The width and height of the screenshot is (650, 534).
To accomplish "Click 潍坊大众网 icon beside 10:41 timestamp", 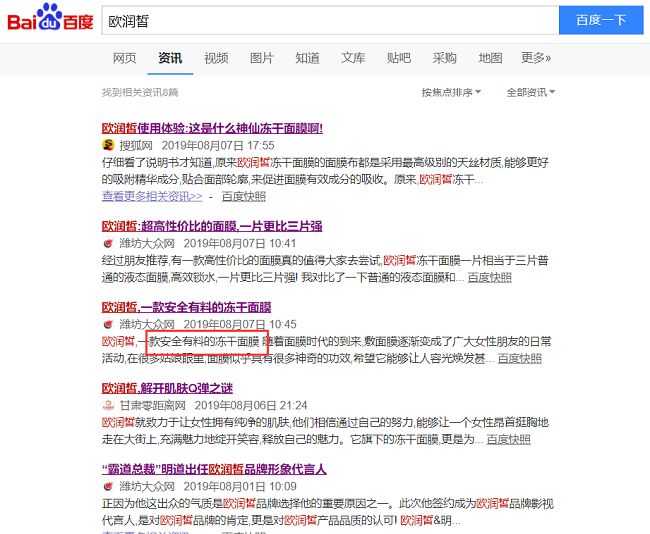I will pos(108,243).
